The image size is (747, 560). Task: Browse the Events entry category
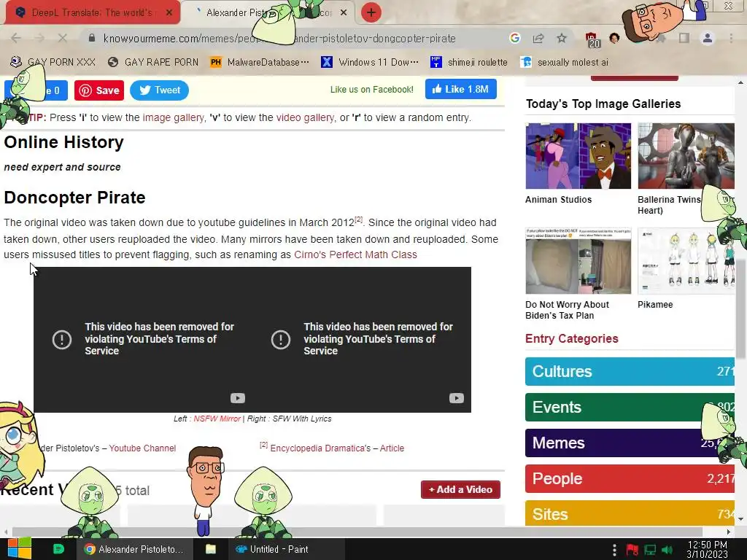(630, 407)
